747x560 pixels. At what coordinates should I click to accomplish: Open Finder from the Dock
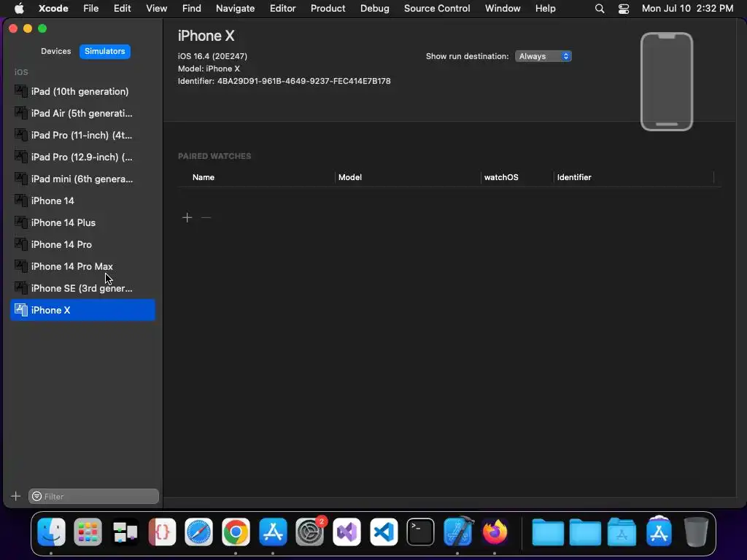[x=51, y=532]
